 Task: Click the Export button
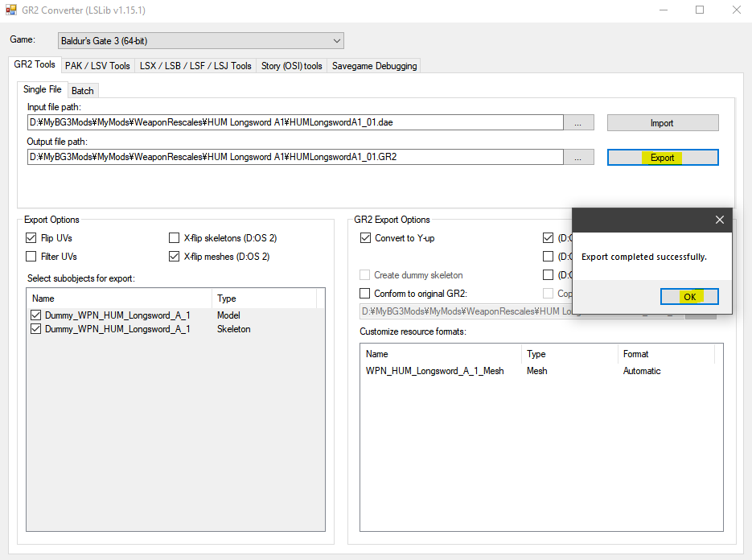pyautogui.click(x=663, y=158)
